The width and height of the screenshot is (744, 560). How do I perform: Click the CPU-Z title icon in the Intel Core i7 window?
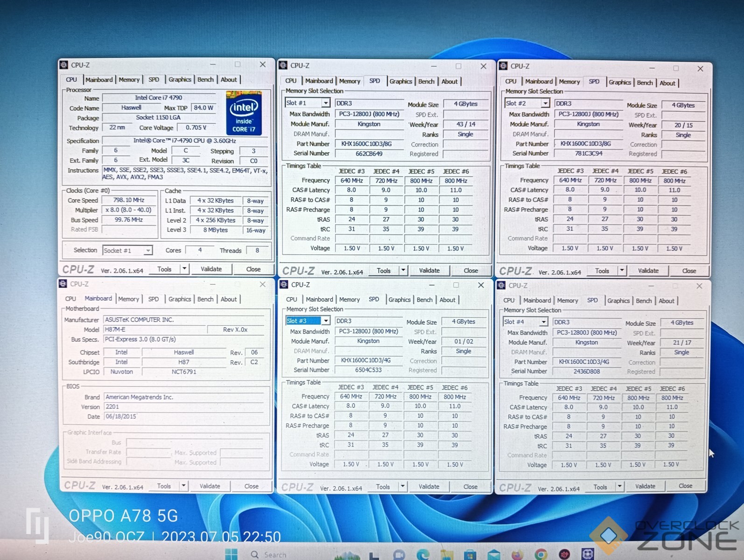[x=64, y=65]
